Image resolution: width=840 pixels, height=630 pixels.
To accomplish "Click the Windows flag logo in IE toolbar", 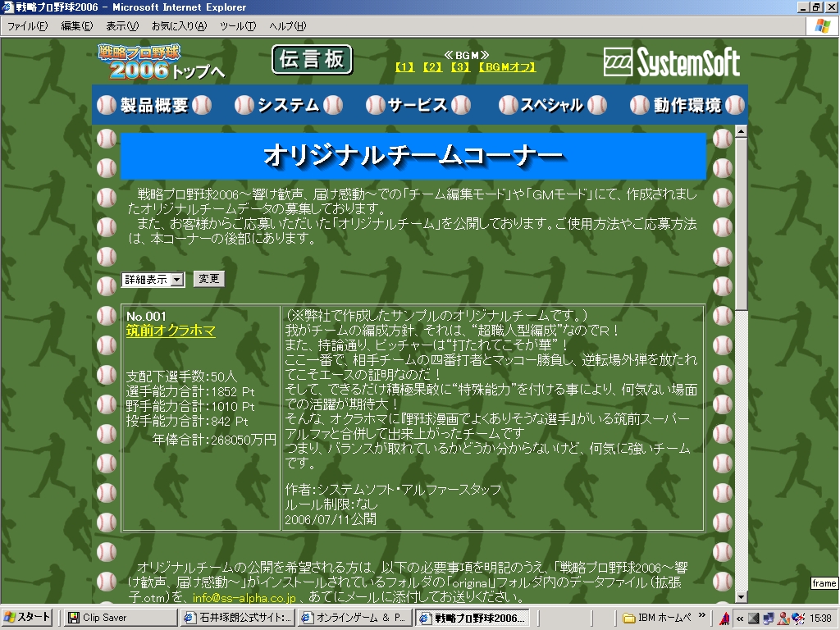I will pos(823,25).
